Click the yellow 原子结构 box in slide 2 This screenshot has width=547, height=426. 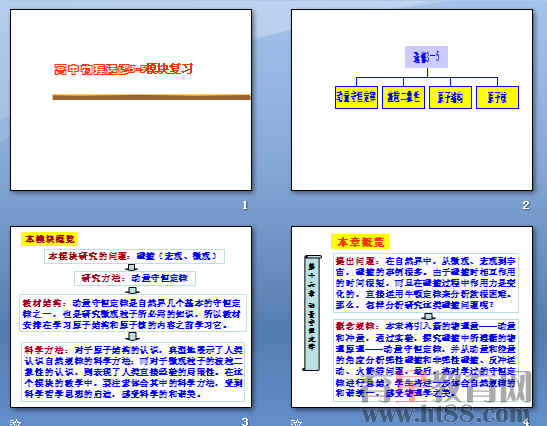click(450, 97)
